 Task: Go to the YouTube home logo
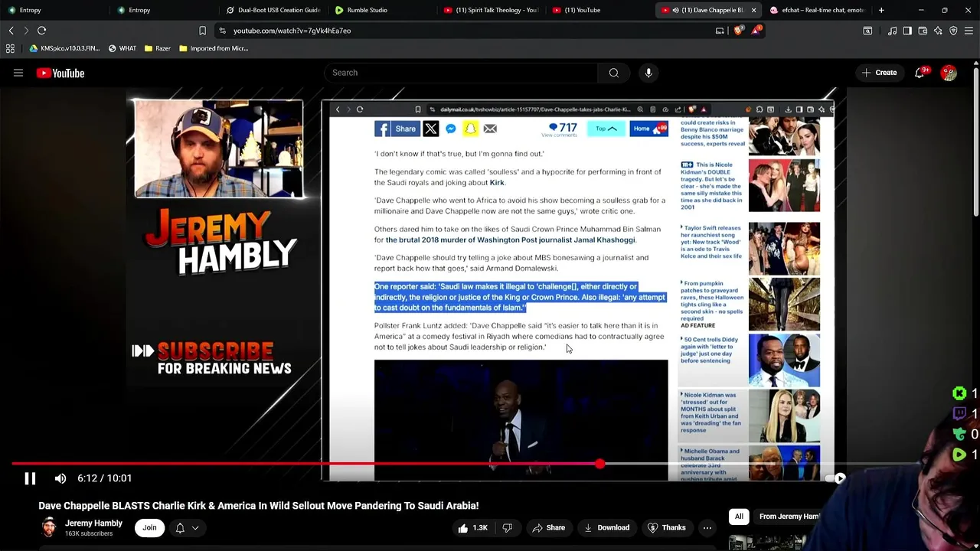(60, 73)
